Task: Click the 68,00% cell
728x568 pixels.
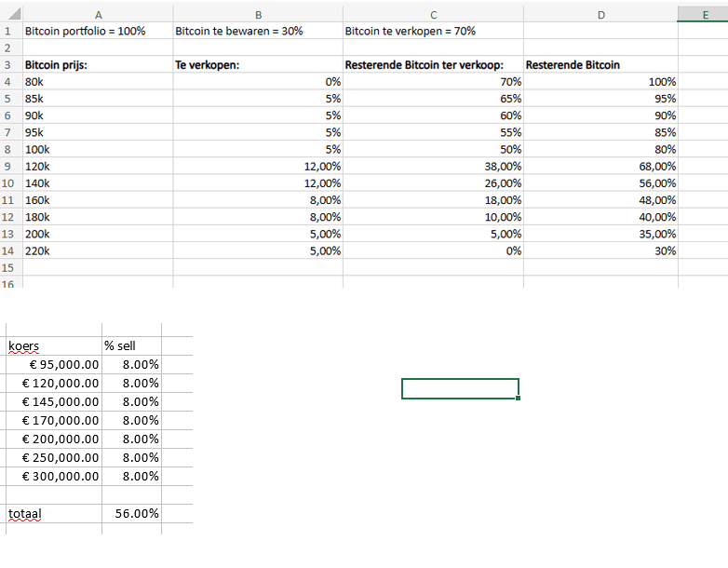Action: pos(600,167)
